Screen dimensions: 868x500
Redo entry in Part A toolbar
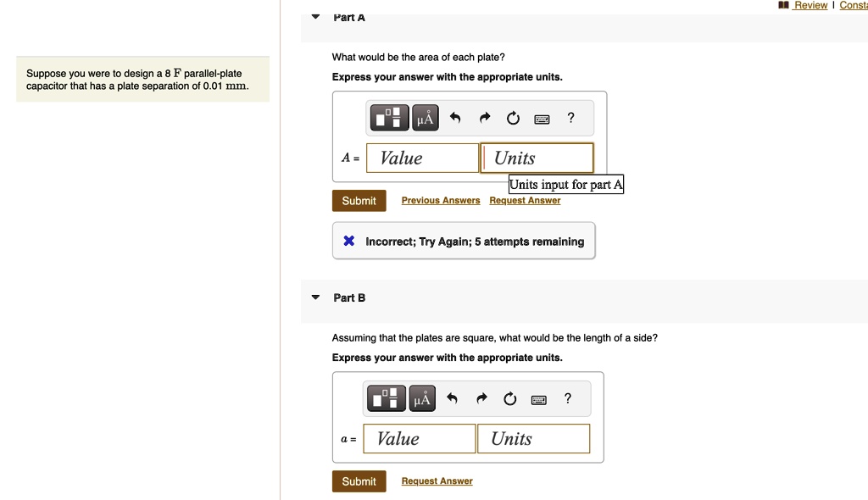485,118
